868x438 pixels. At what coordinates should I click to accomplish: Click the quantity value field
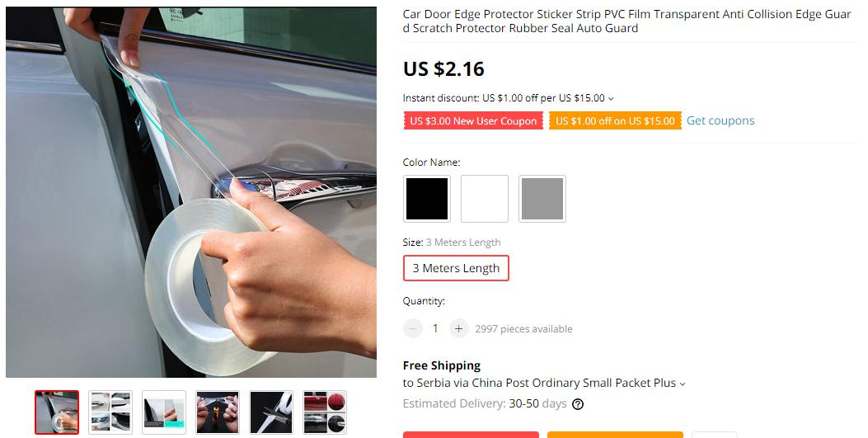(x=436, y=328)
